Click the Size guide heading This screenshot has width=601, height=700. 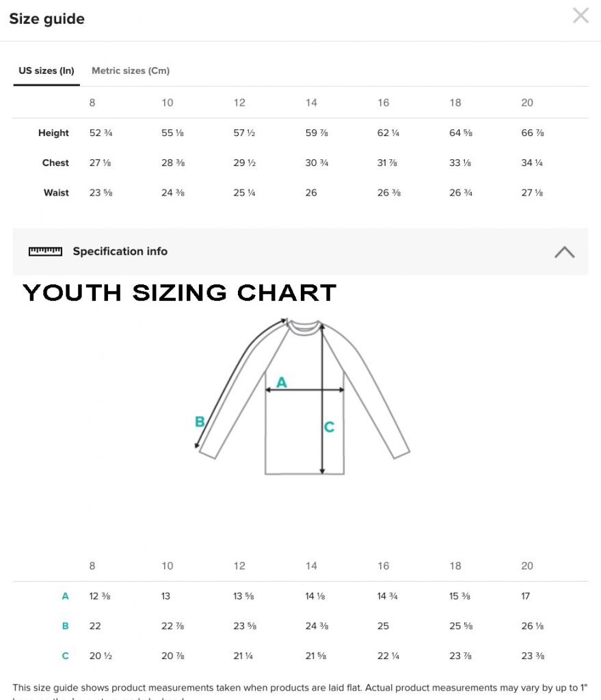coord(47,18)
